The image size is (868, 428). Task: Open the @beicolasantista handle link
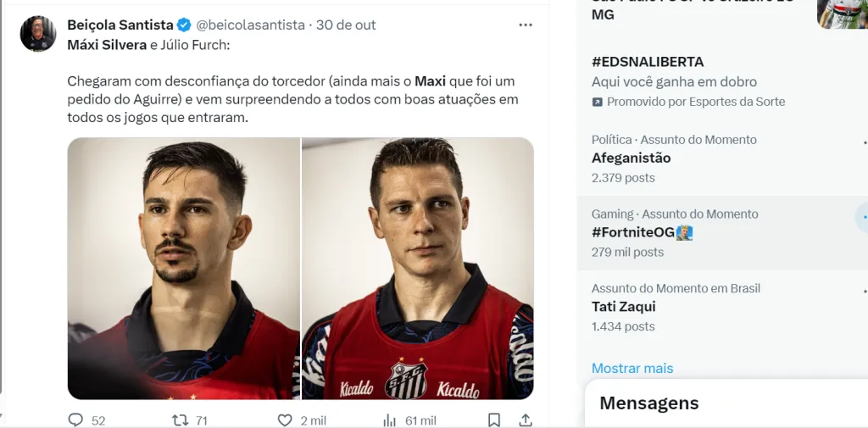coord(251,25)
